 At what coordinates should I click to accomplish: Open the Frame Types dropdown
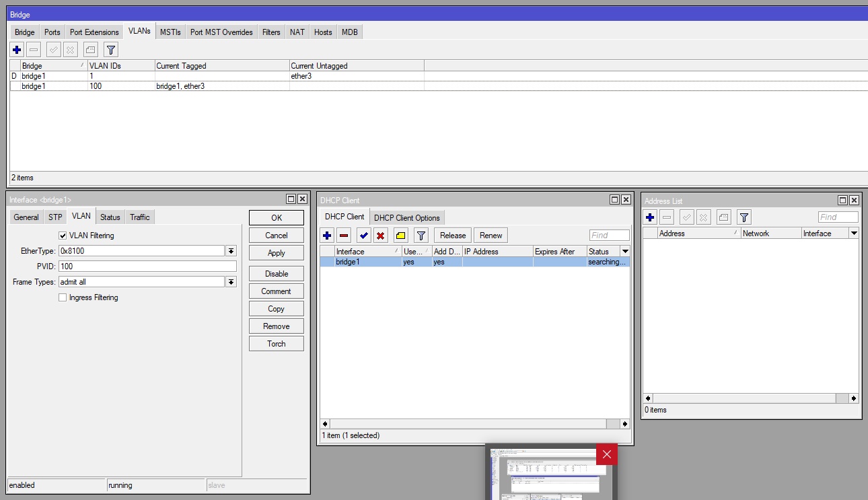click(x=231, y=282)
